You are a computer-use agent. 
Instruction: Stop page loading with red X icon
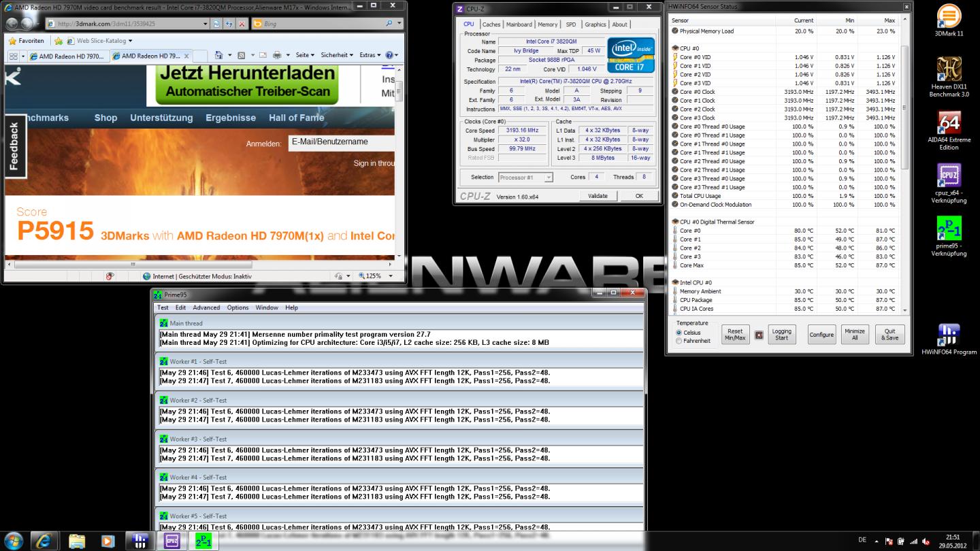[x=242, y=24]
